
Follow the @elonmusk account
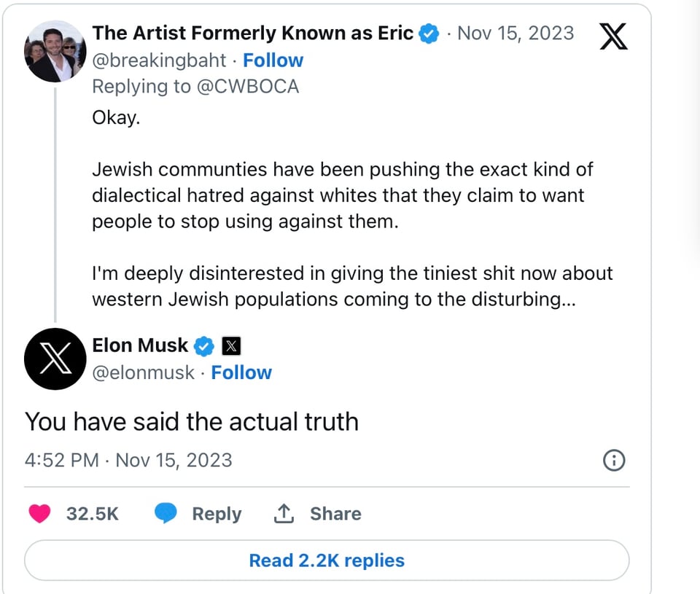241,372
